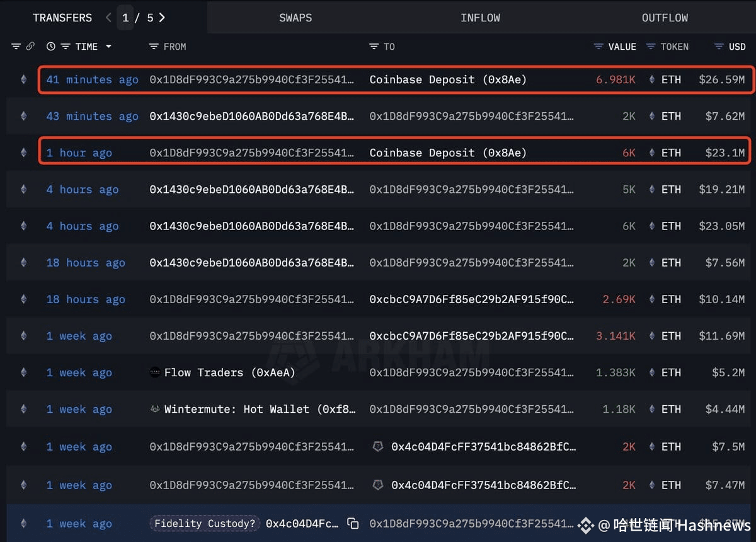The height and width of the screenshot is (542, 756).
Task: Open the '41 minutes ago' transaction link
Action: click(x=92, y=79)
